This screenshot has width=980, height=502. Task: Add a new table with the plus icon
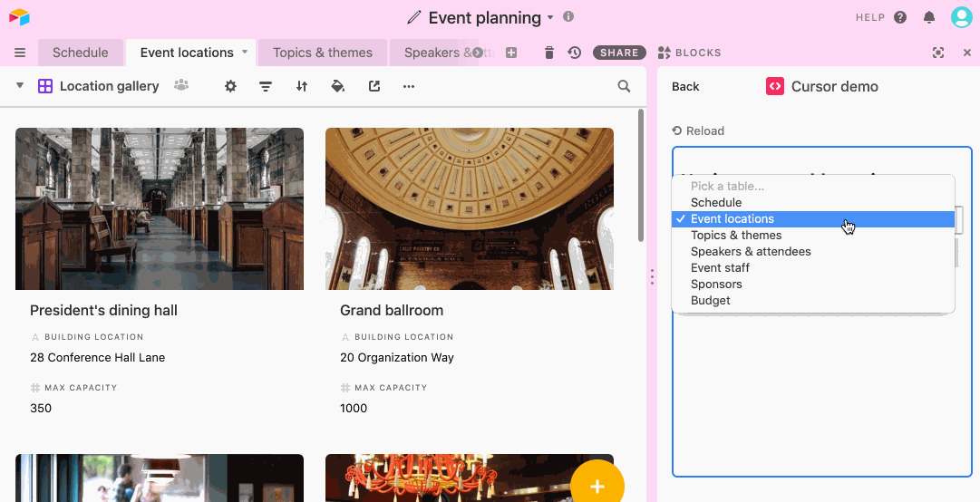(511, 53)
